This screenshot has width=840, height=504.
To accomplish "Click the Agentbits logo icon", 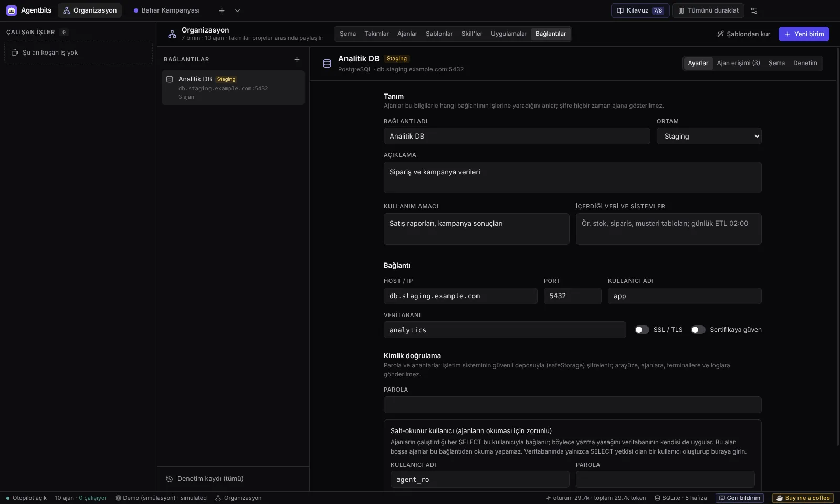I will 12,10.
